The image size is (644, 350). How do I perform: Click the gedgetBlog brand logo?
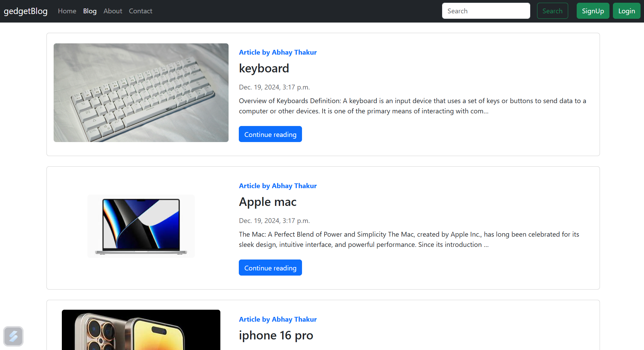26,11
